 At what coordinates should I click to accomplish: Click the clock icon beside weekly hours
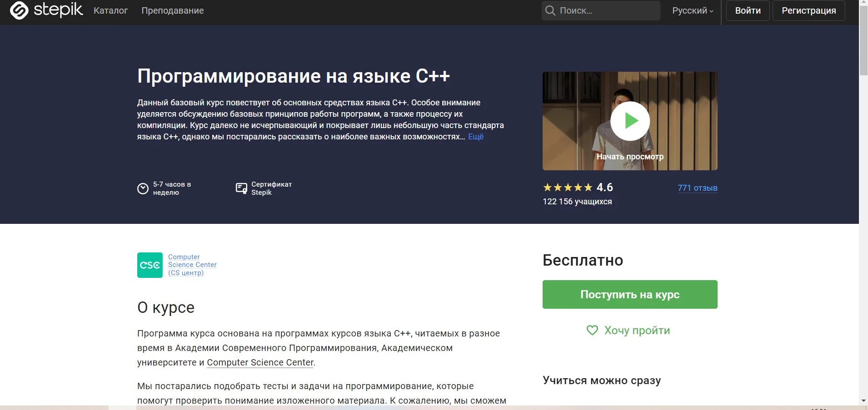143,188
